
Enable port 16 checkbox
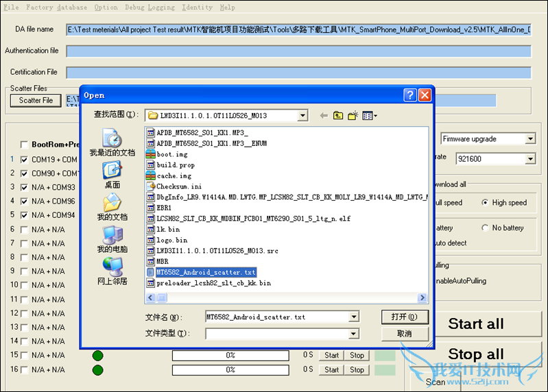point(24,369)
